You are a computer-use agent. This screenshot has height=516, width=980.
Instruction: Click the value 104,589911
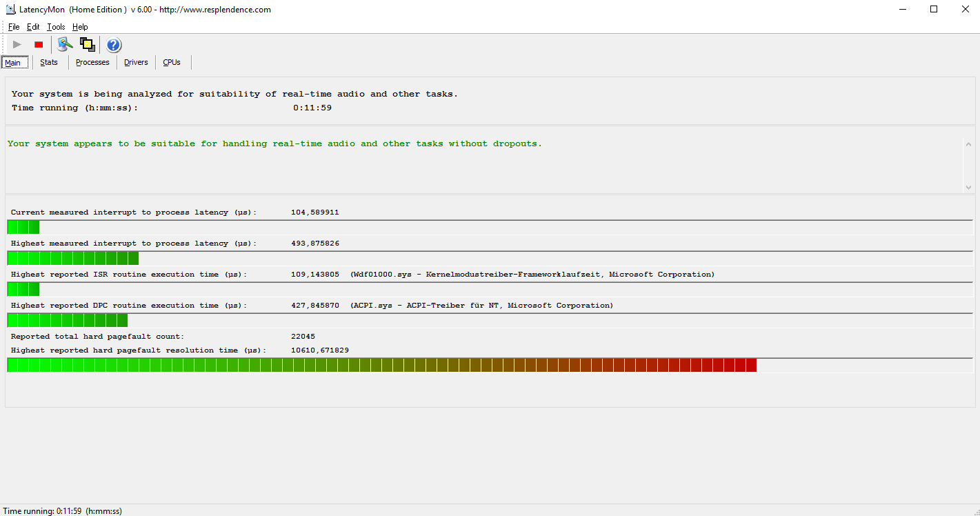click(315, 212)
